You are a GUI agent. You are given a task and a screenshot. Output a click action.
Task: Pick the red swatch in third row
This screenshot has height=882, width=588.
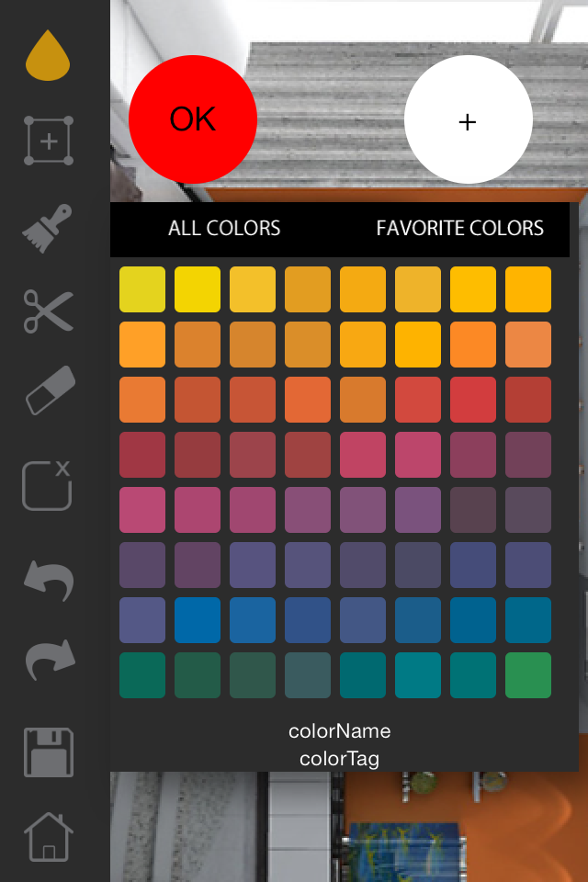pos(473,400)
